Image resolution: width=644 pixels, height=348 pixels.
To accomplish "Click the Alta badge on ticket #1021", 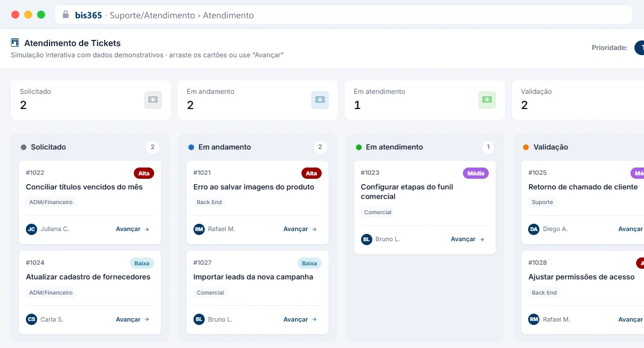I will pos(312,173).
